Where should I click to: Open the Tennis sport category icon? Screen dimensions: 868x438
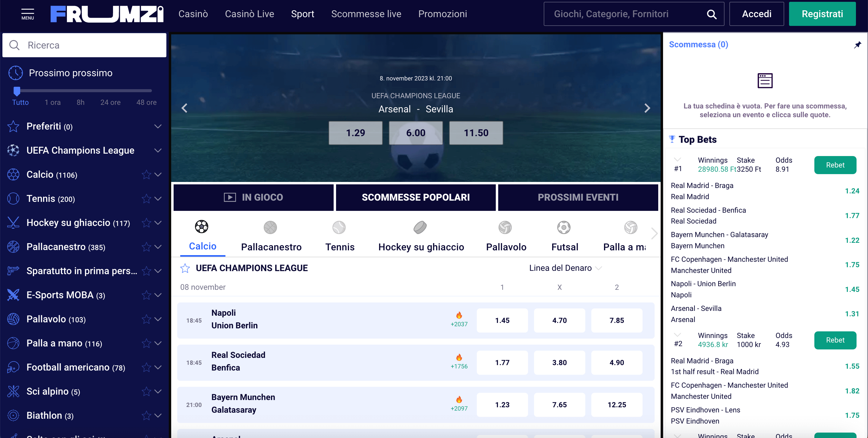[339, 227]
